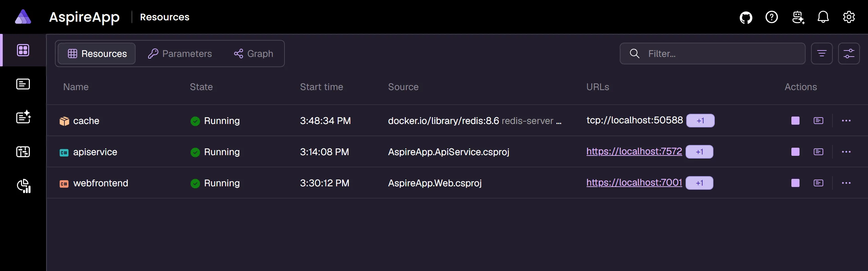The width and height of the screenshot is (868, 271).
Task: Sort by the Source column header
Action: point(403,87)
